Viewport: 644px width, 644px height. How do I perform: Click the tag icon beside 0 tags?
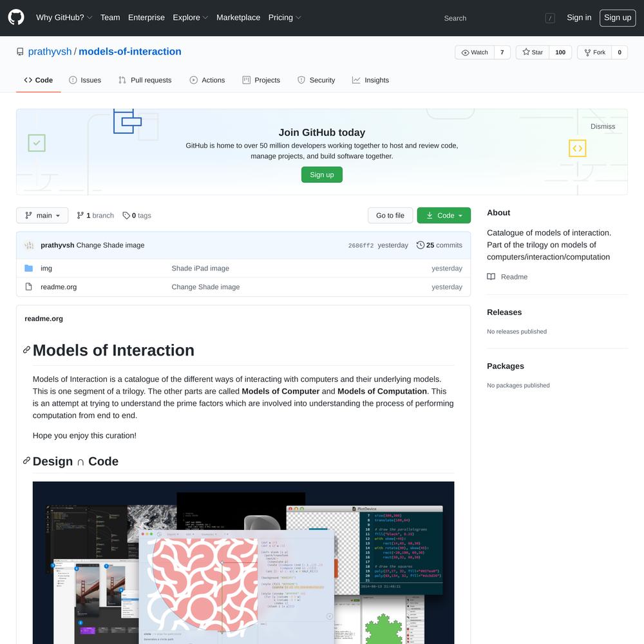(x=126, y=216)
